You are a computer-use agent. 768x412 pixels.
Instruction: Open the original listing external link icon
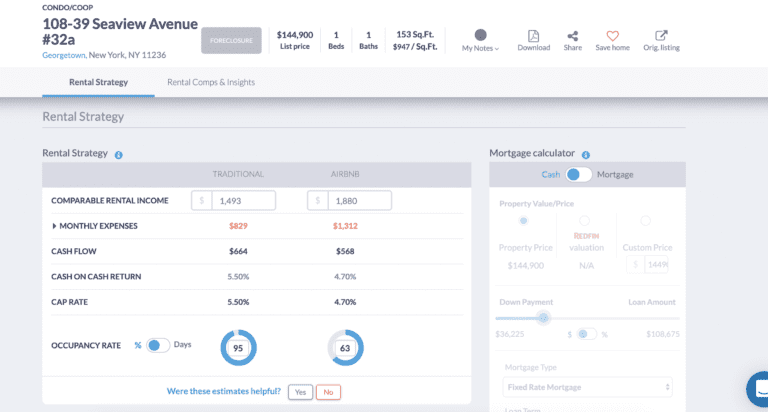click(661, 36)
